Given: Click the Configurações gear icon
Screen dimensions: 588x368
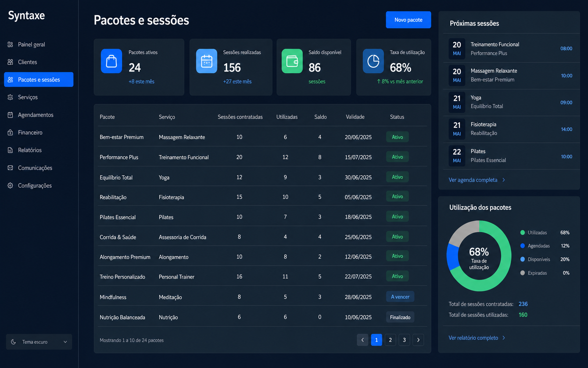Looking at the screenshot, I should click(x=10, y=185).
